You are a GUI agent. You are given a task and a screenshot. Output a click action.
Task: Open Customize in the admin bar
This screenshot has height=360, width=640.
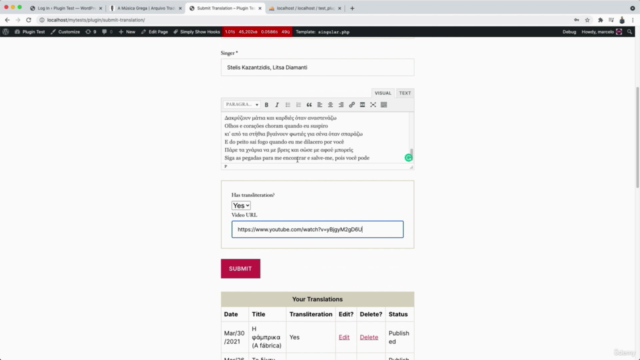click(x=65, y=32)
